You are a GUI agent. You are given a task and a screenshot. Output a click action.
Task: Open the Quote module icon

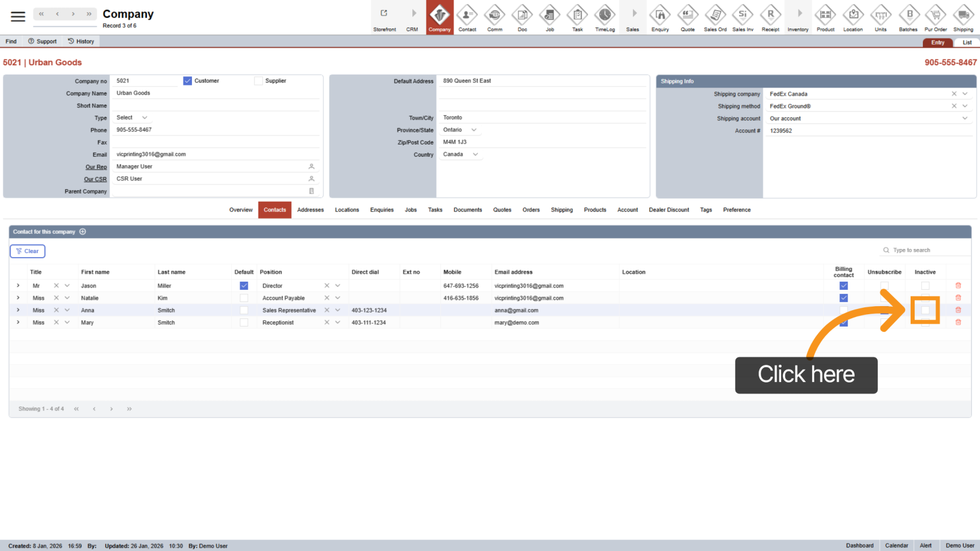click(687, 17)
